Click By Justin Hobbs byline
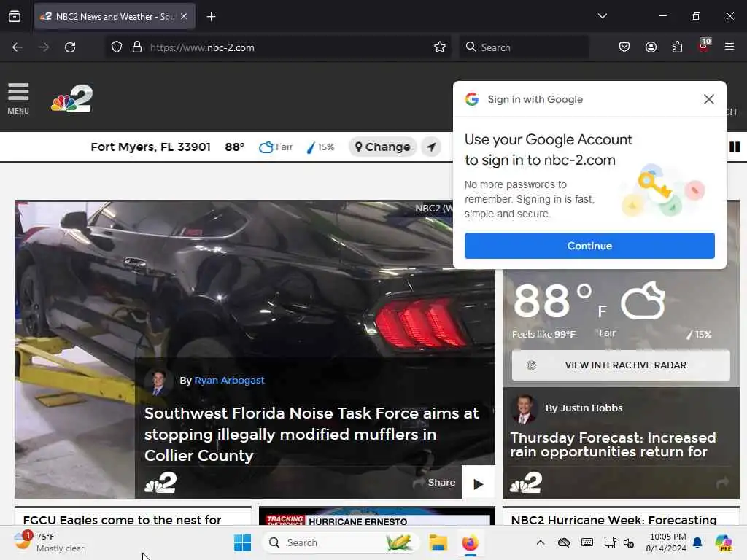This screenshot has width=747, height=560. (x=584, y=408)
